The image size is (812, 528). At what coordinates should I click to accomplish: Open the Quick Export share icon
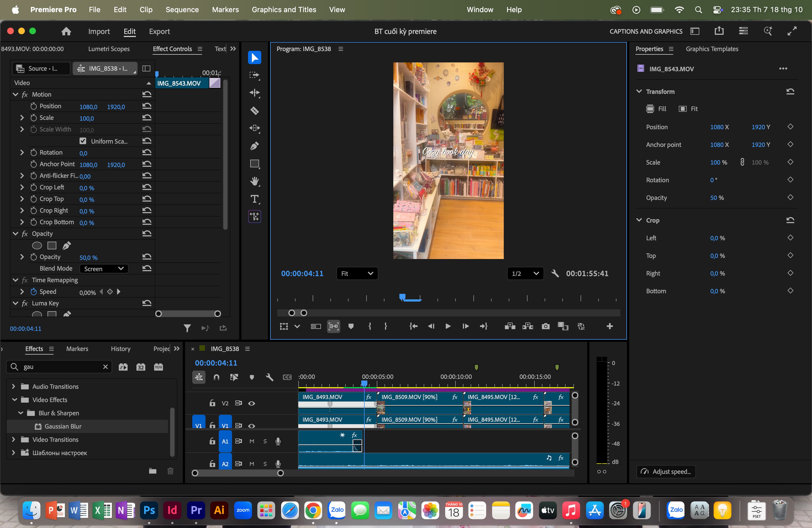coord(719,31)
